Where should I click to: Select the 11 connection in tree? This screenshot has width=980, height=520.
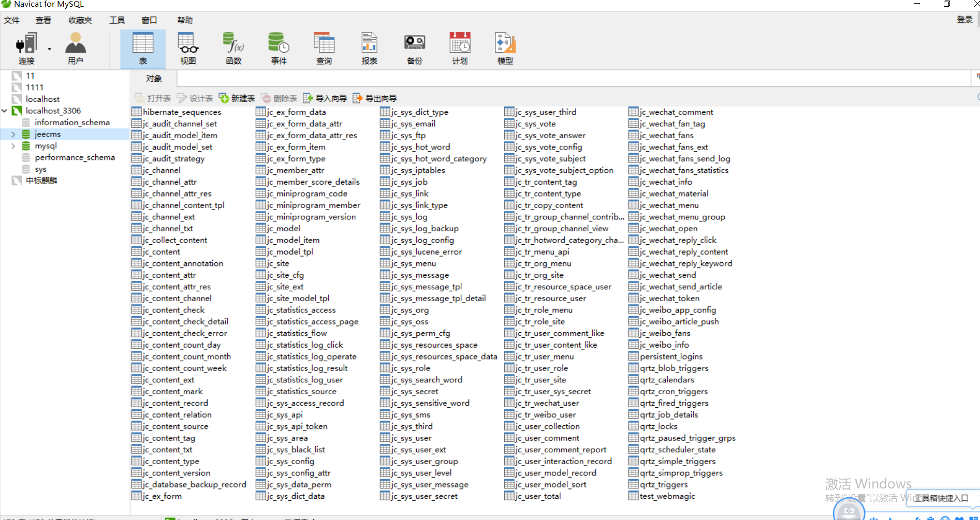[30, 76]
